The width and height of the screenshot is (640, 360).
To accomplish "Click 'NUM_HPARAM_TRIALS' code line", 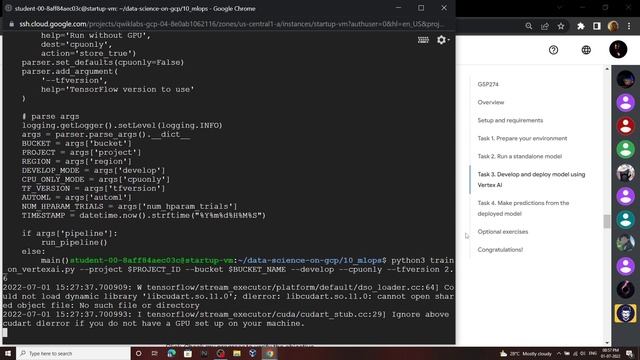I will click(x=129, y=207).
